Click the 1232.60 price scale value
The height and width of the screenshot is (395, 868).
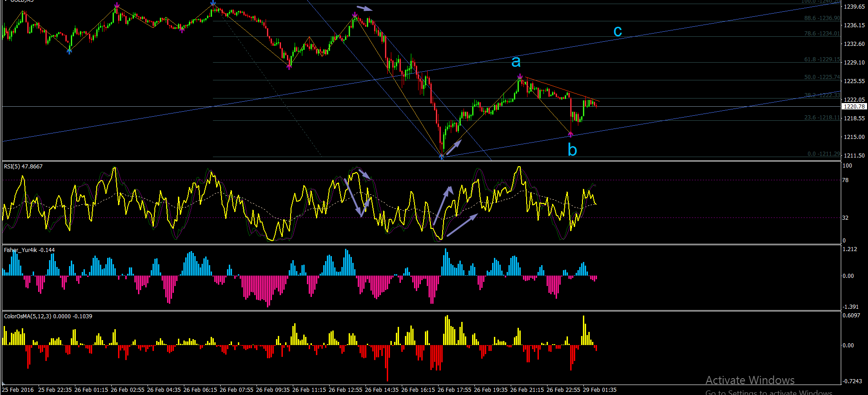[x=854, y=44]
